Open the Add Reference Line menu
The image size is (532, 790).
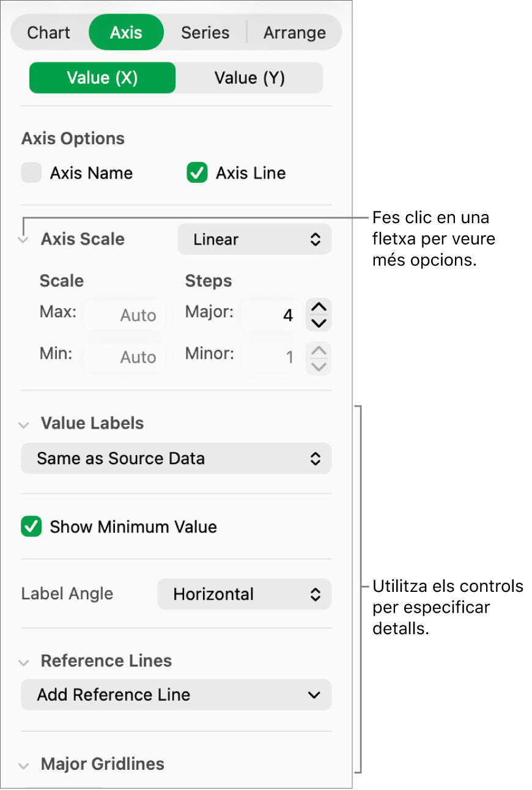pyautogui.click(x=176, y=695)
